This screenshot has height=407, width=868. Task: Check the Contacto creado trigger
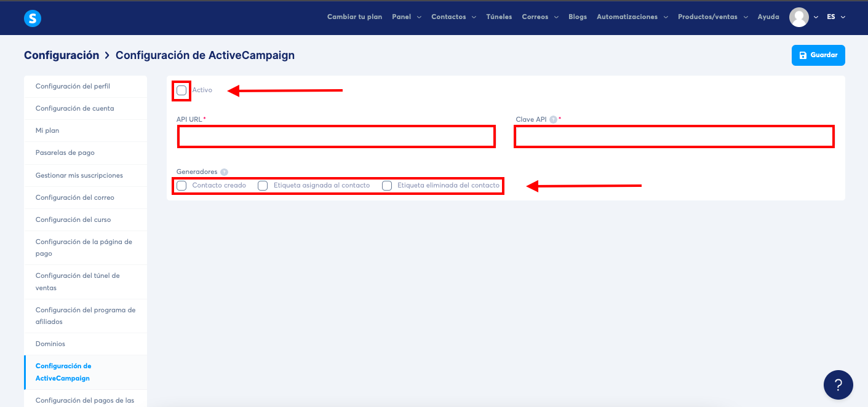click(x=182, y=185)
